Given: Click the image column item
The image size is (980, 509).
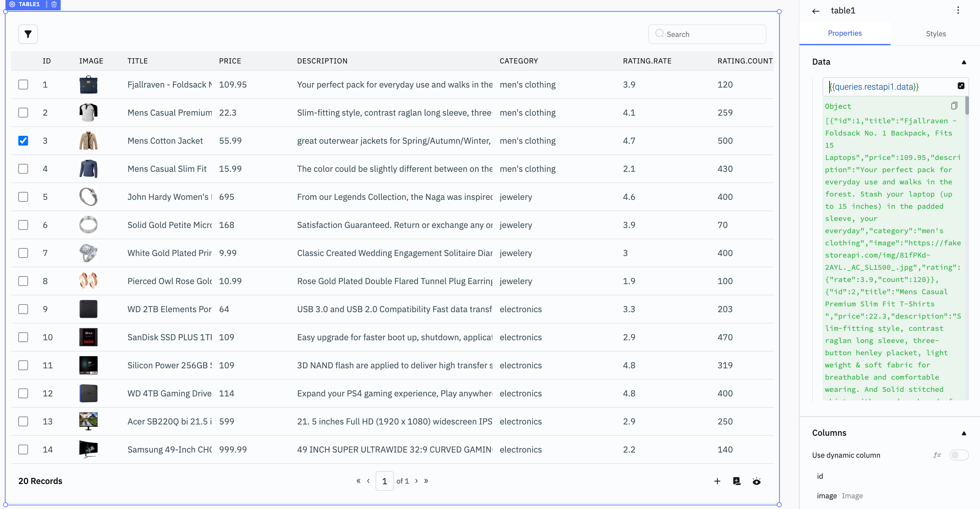Looking at the screenshot, I should click(827, 496).
